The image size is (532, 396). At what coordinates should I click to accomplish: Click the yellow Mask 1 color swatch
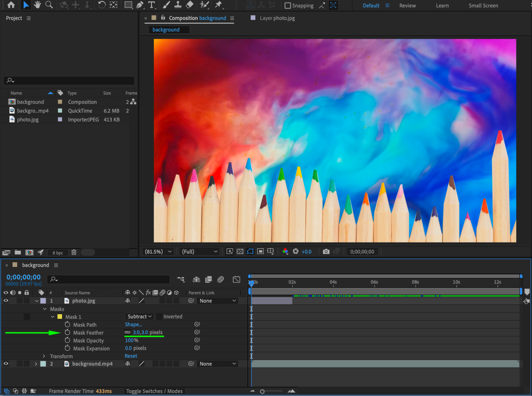pos(60,317)
